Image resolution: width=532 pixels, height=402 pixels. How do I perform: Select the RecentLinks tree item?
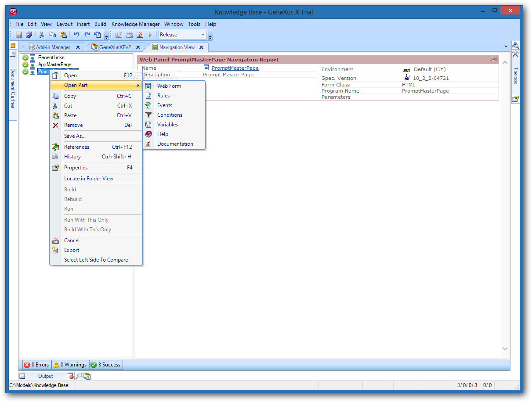click(51, 57)
